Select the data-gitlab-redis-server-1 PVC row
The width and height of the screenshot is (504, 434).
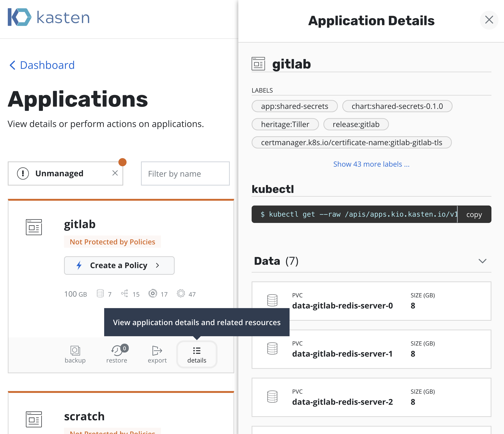(x=371, y=349)
